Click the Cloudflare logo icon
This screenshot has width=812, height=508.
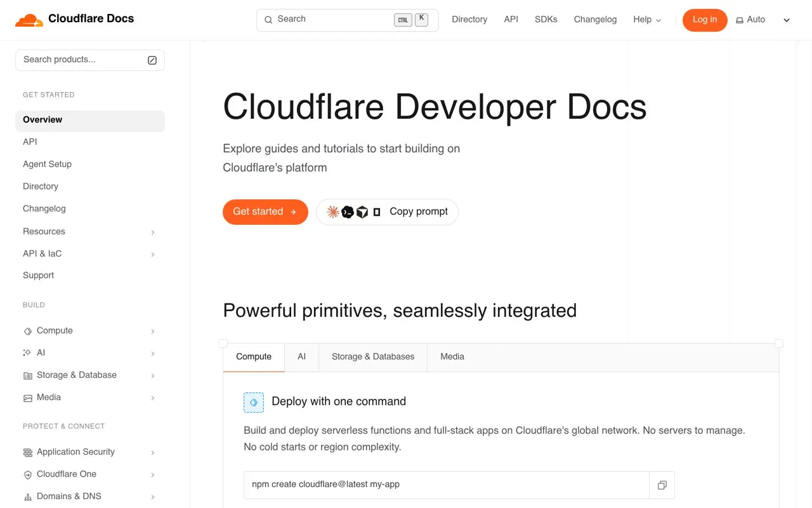click(29, 20)
